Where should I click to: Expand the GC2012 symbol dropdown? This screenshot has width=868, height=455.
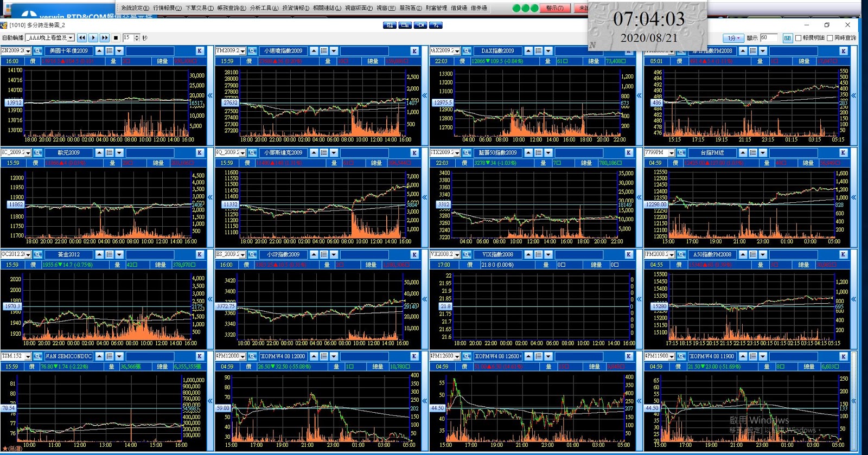(28, 254)
